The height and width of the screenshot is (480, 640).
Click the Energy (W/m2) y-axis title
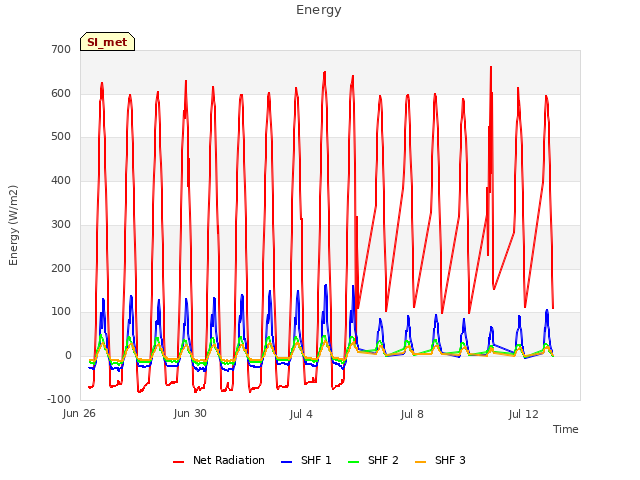(x=13, y=225)
